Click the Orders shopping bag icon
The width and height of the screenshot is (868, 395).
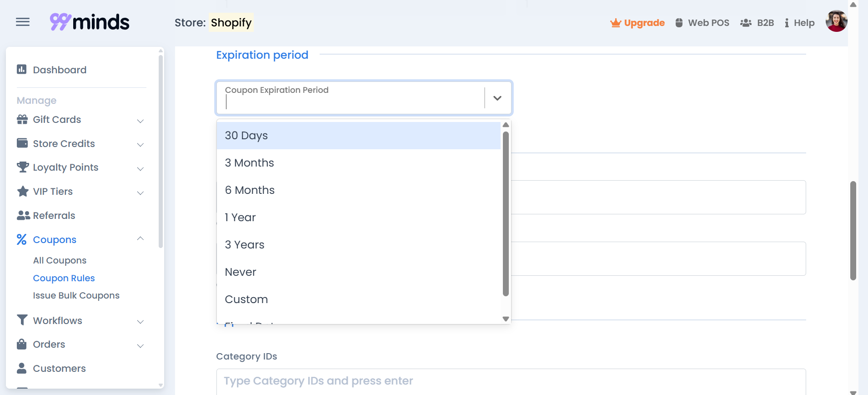click(22, 344)
